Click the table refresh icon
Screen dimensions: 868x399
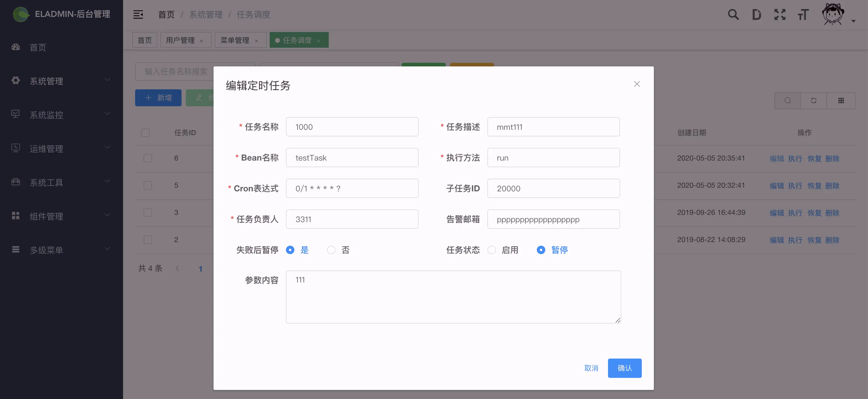point(813,101)
